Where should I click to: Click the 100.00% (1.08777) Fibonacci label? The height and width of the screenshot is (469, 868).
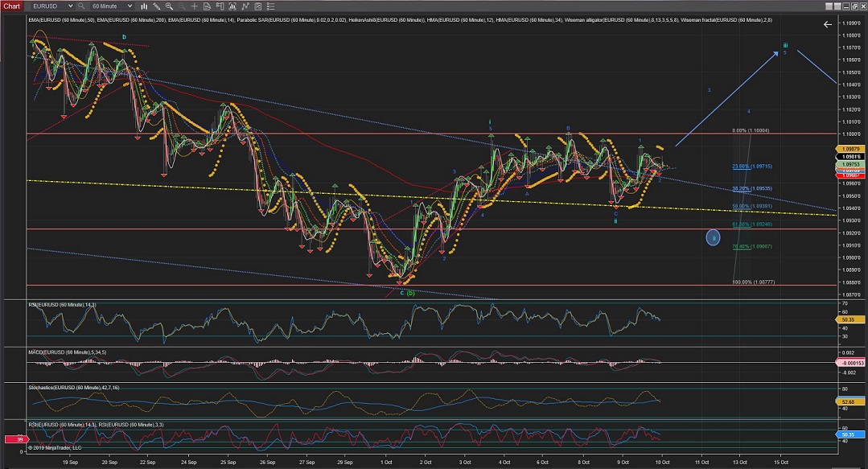pyautogui.click(x=754, y=282)
